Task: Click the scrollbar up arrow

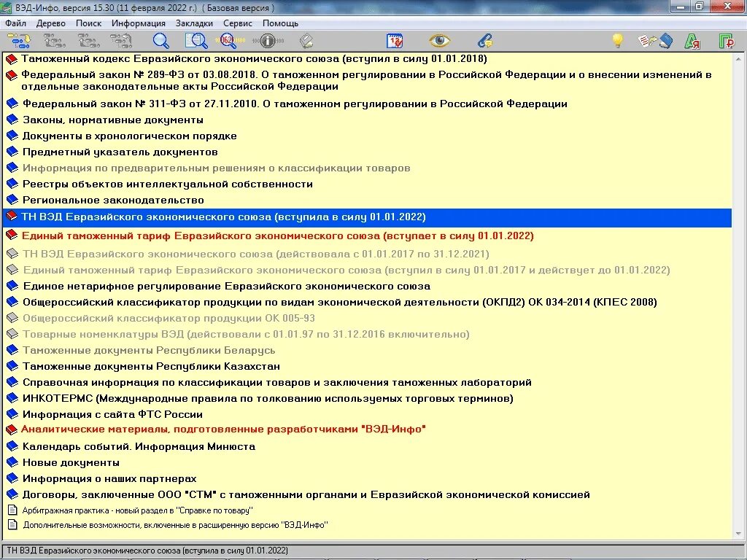Action: pyautogui.click(x=739, y=59)
